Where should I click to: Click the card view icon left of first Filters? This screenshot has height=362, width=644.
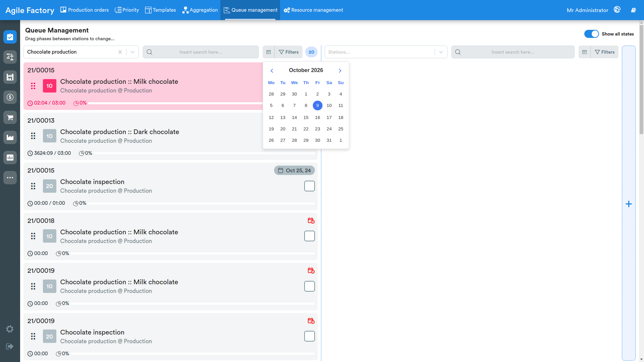click(x=269, y=52)
